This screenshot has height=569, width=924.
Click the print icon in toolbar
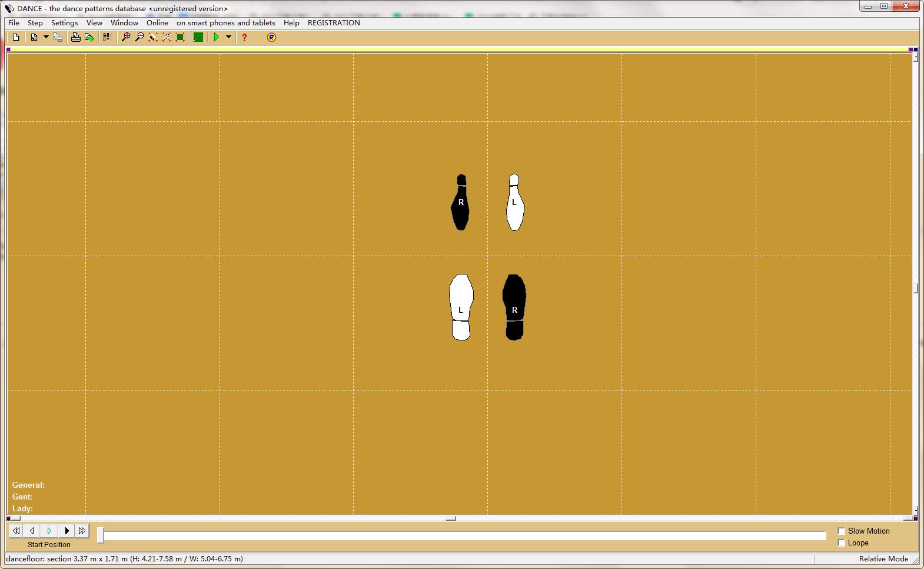[x=75, y=37]
